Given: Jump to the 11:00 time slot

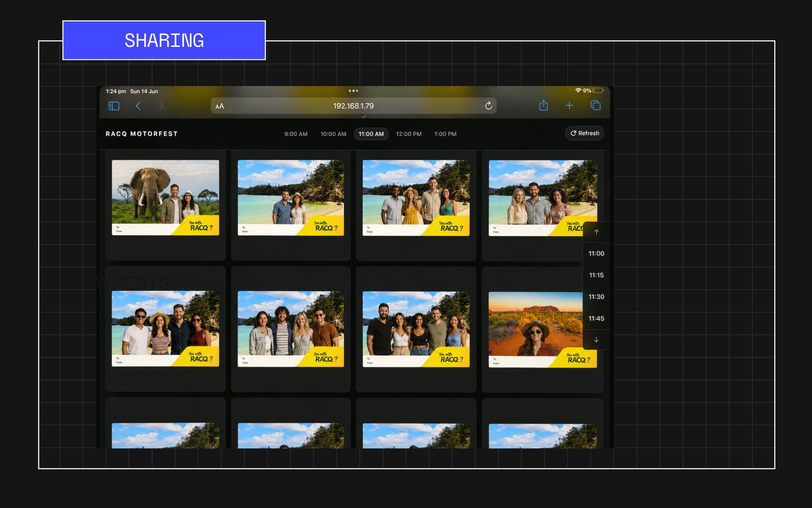Looking at the screenshot, I should pos(596,254).
